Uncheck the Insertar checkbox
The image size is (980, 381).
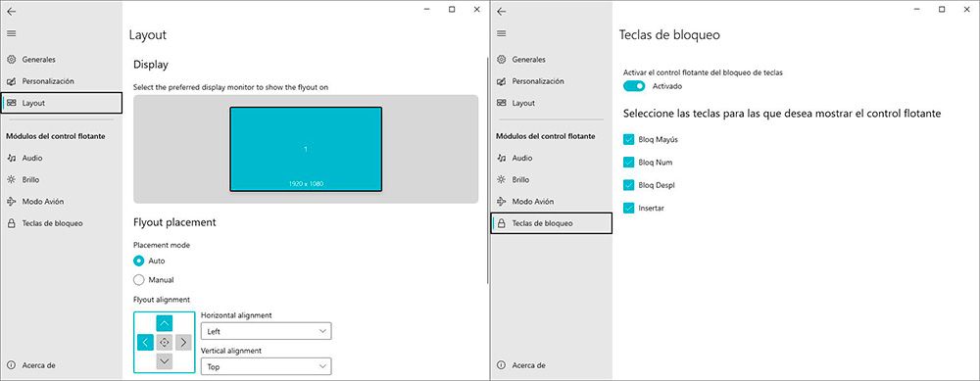click(629, 208)
